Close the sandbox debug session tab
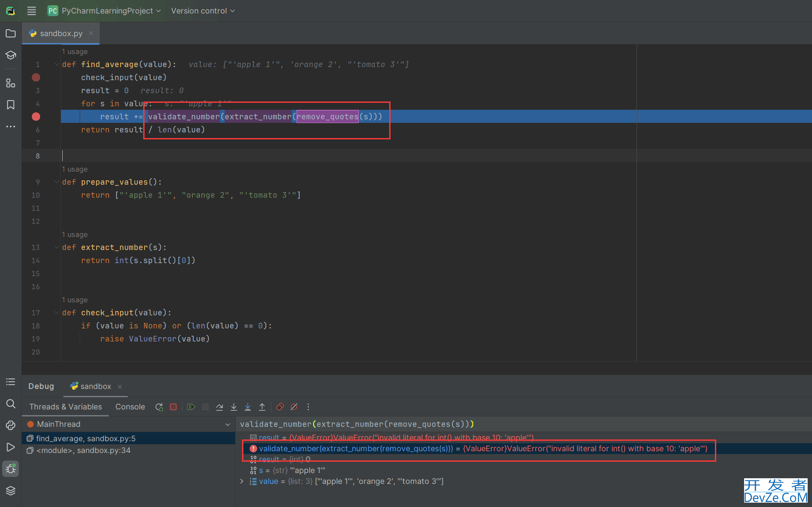812x507 pixels. 120,387
